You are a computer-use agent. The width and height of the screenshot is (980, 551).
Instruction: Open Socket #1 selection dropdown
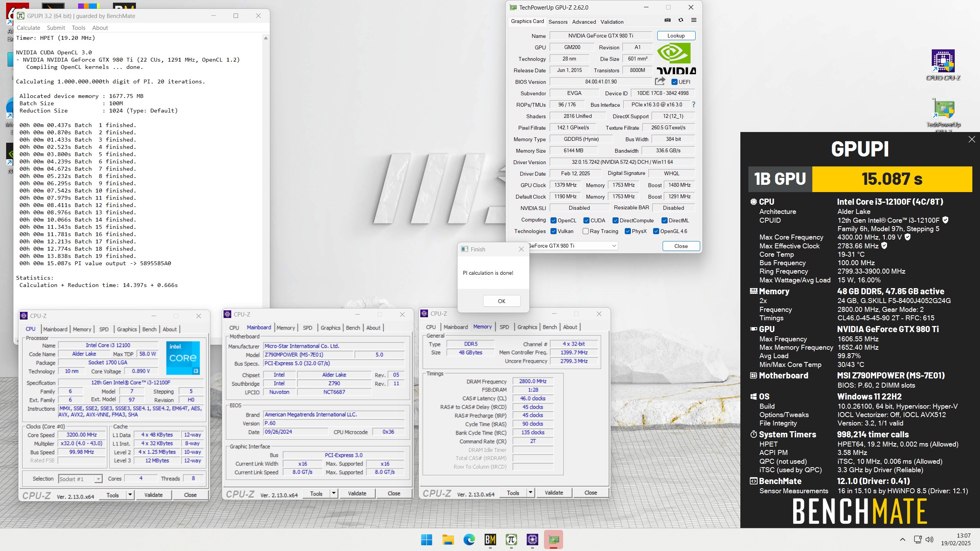[x=80, y=479]
